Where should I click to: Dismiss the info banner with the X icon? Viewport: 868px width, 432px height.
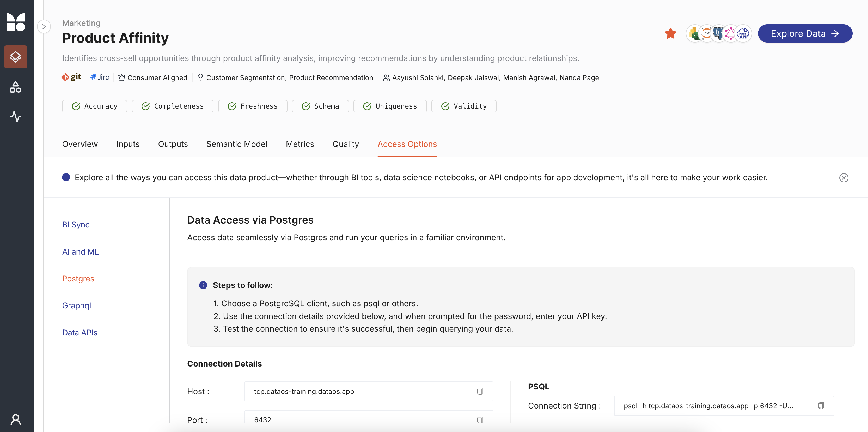pyautogui.click(x=844, y=178)
